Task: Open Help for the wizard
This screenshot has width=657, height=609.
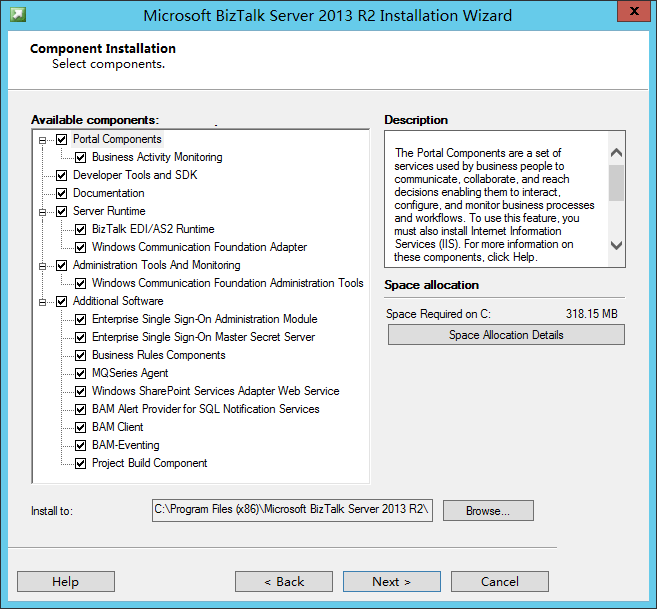Action: pos(66,582)
